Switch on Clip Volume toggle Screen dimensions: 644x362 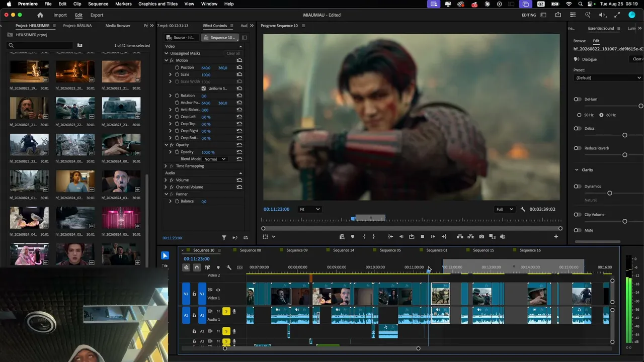578,215
